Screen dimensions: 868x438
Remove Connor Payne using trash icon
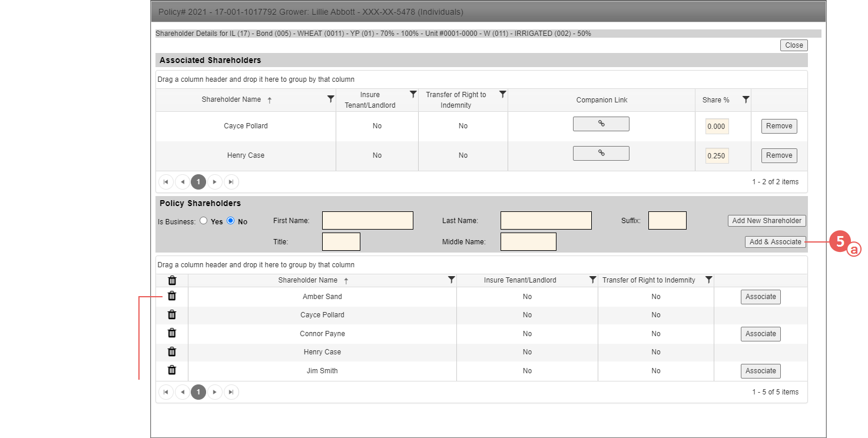point(172,333)
